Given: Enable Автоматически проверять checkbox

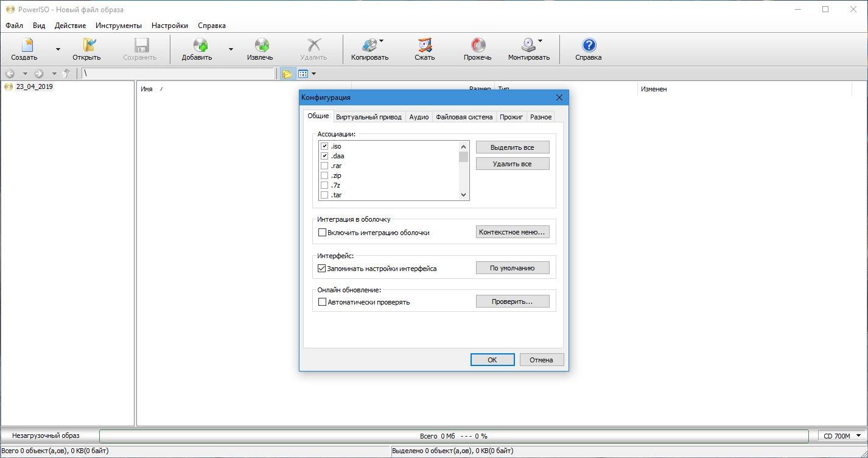Looking at the screenshot, I should coord(323,301).
